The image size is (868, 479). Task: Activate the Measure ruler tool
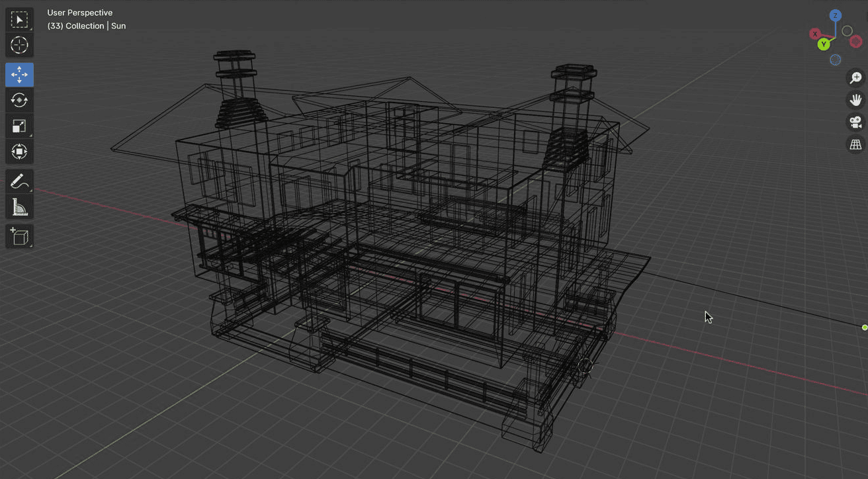click(19, 207)
